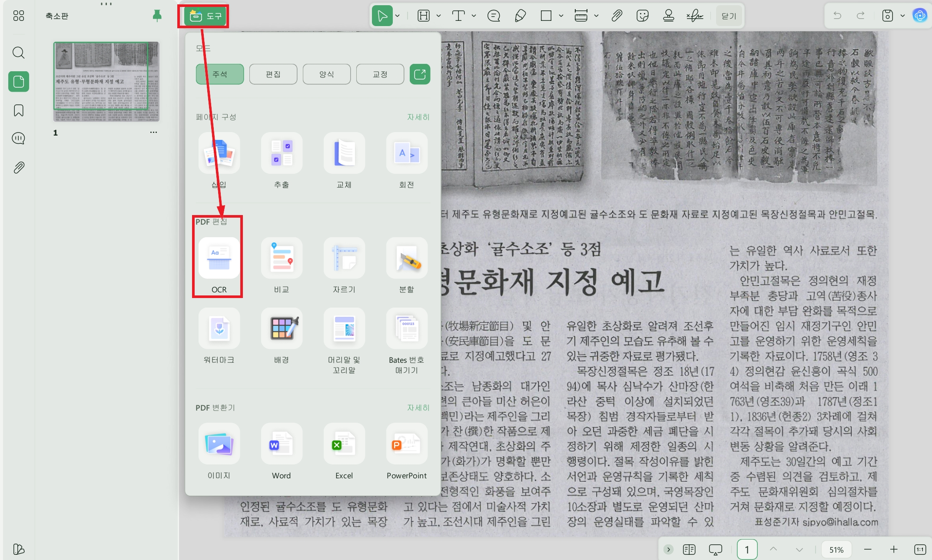Click the page number input field
Image resolution: width=932 pixels, height=560 pixels.
747,550
